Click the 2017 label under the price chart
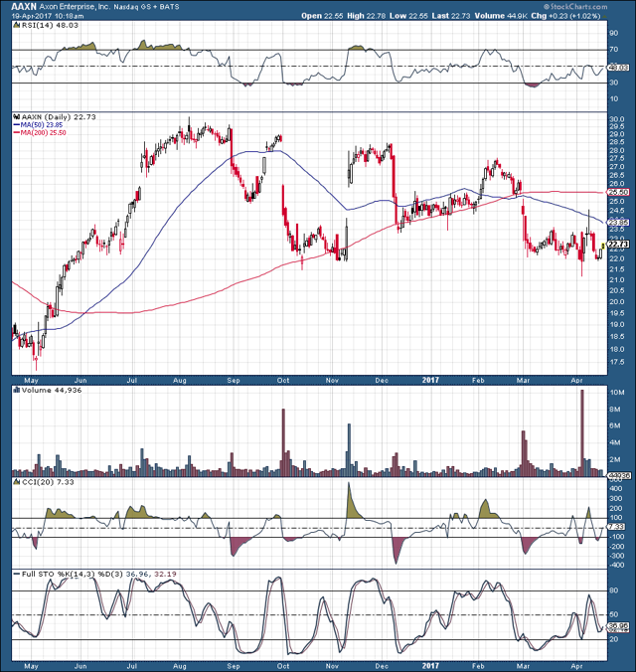The height and width of the screenshot is (672, 636). point(430,380)
